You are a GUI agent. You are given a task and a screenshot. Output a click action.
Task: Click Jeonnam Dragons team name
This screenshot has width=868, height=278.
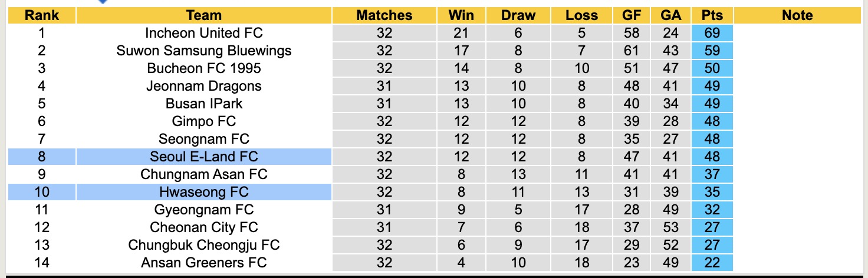coord(203,86)
